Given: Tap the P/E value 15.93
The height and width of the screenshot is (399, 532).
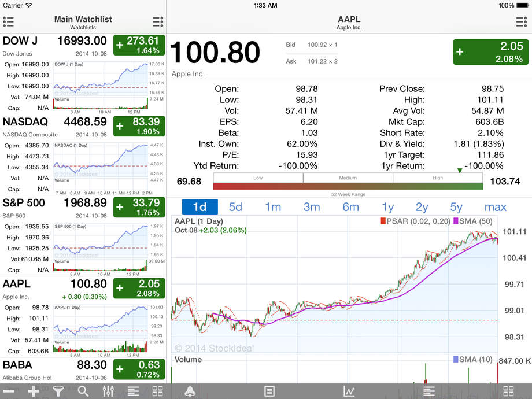Looking at the screenshot, I should (306, 155).
